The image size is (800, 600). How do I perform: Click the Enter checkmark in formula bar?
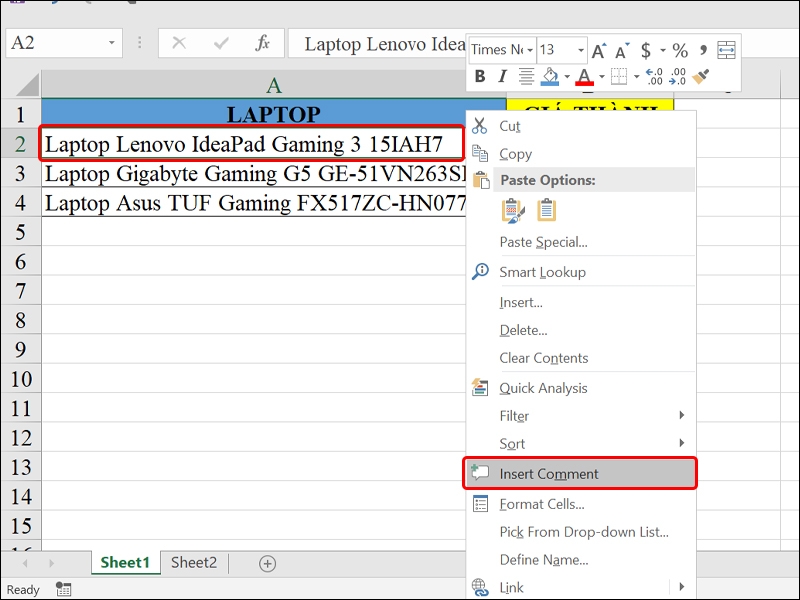[x=221, y=43]
